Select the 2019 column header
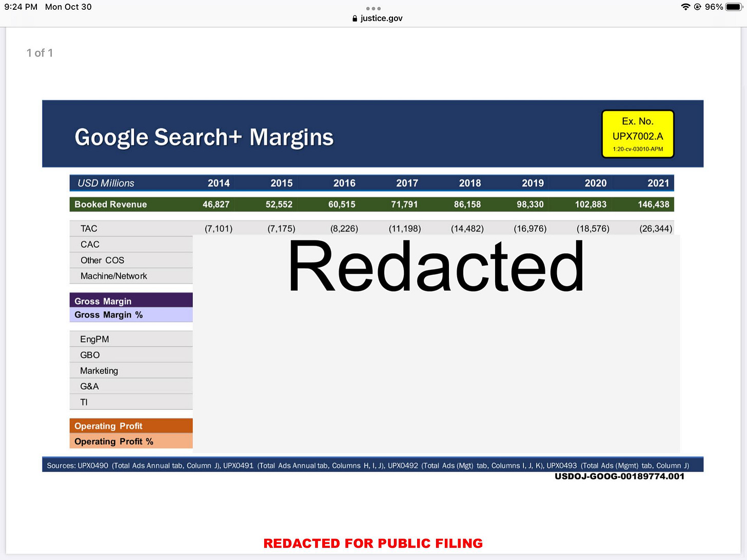 tap(533, 183)
